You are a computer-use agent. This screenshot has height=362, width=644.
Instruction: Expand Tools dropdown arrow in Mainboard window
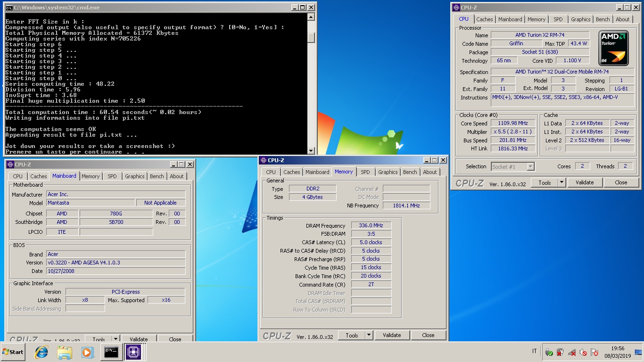tap(116, 339)
